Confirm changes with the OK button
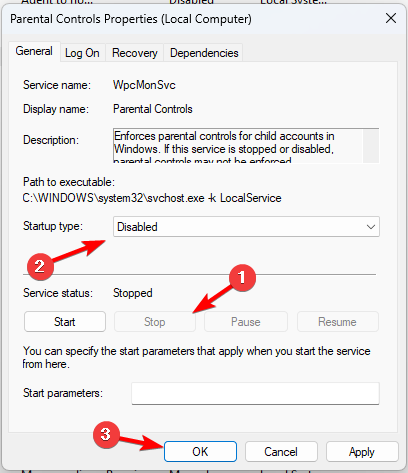 [x=200, y=452]
